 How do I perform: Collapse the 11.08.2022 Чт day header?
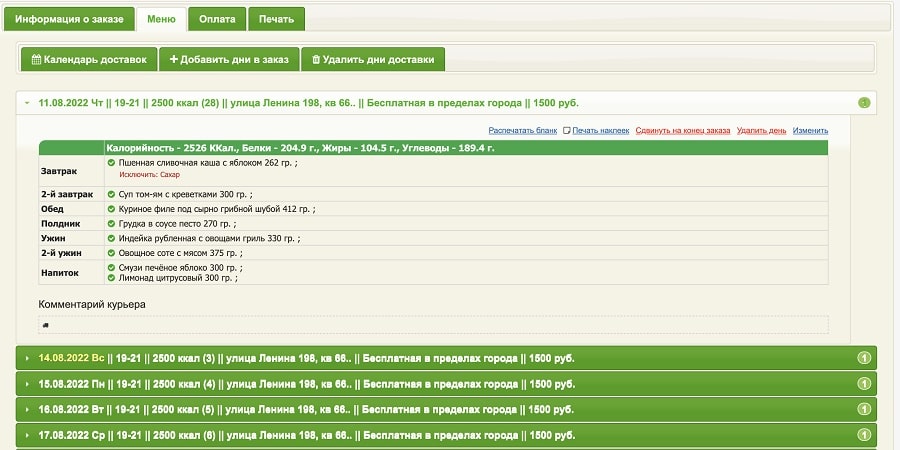[446, 103]
